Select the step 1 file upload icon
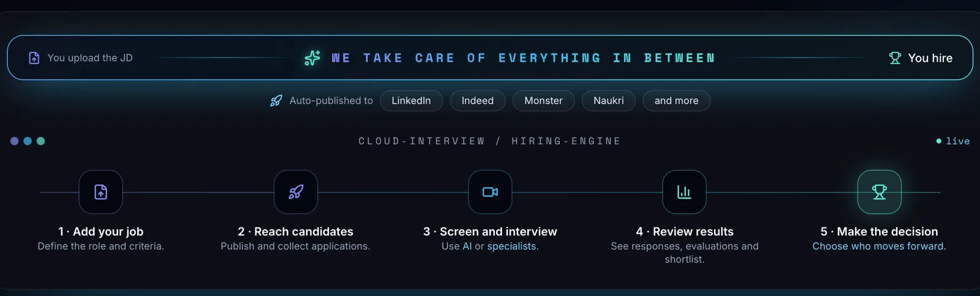Screen dimensions: 980x296 [101, 192]
